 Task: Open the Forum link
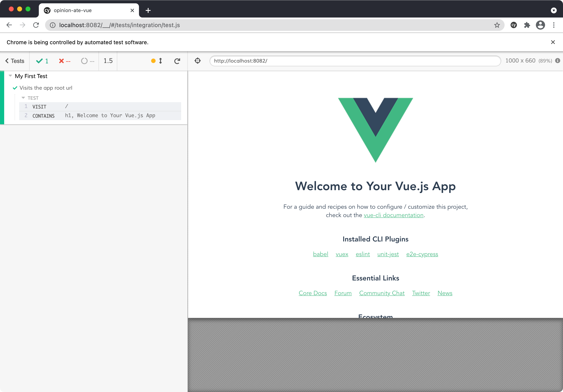tap(343, 293)
